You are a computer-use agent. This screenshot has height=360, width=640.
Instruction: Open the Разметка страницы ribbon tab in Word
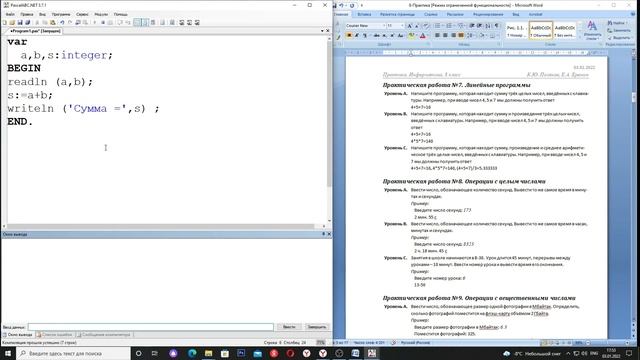coord(397,14)
